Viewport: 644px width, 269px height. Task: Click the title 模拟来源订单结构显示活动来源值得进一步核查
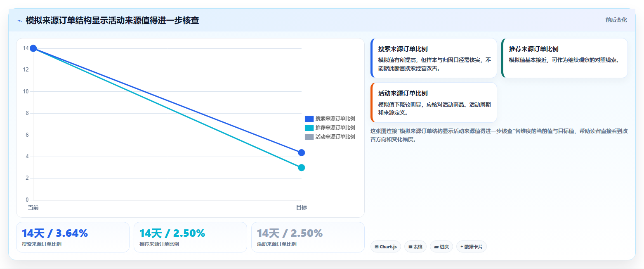click(112, 20)
